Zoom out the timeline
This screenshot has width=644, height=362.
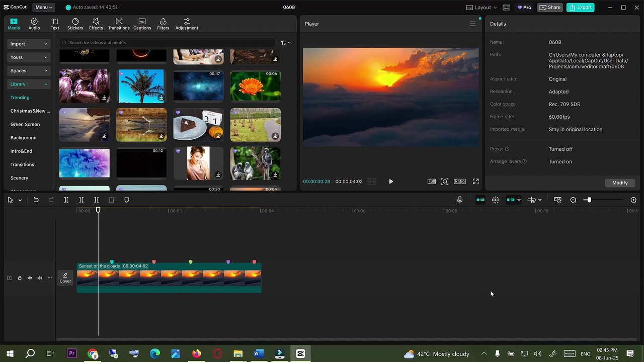pyautogui.click(x=573, y=200)
